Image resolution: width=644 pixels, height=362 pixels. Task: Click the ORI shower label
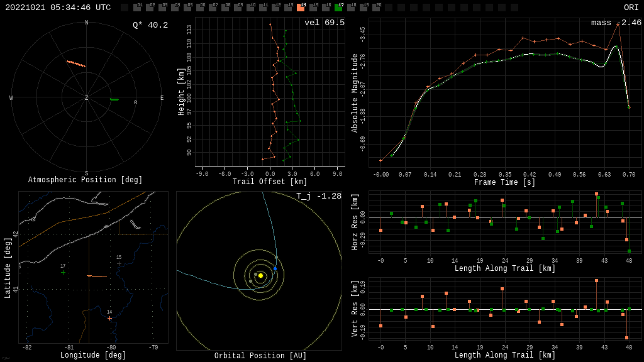pos(631,8)
